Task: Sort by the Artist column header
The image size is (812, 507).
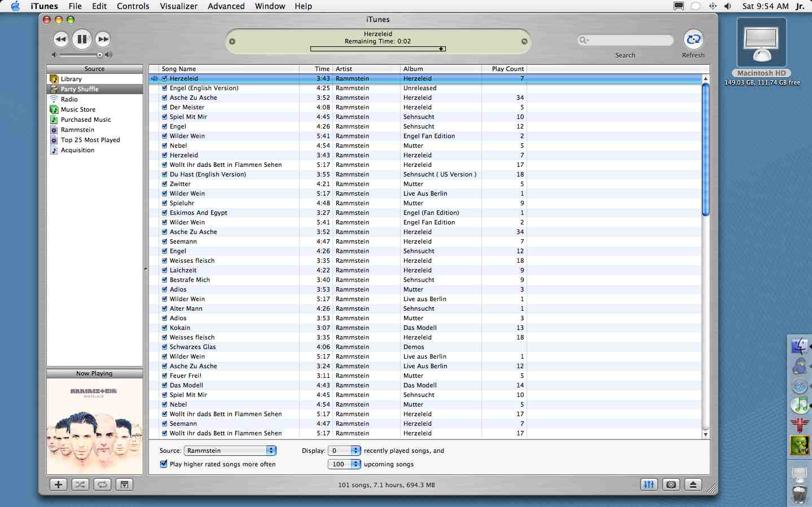Action: pyautogui.click(x=366, y=69)
